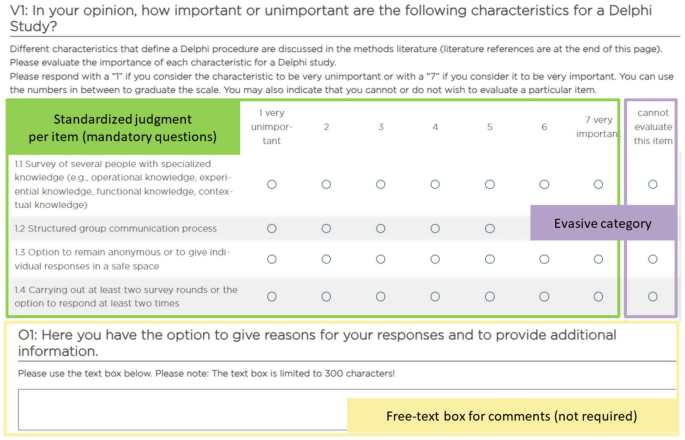Image resolution: width=685 pixels, height=440 pixels.
Task: Click the purple Evasive category label
Action: pyautogui.click(x=603, y=223)
